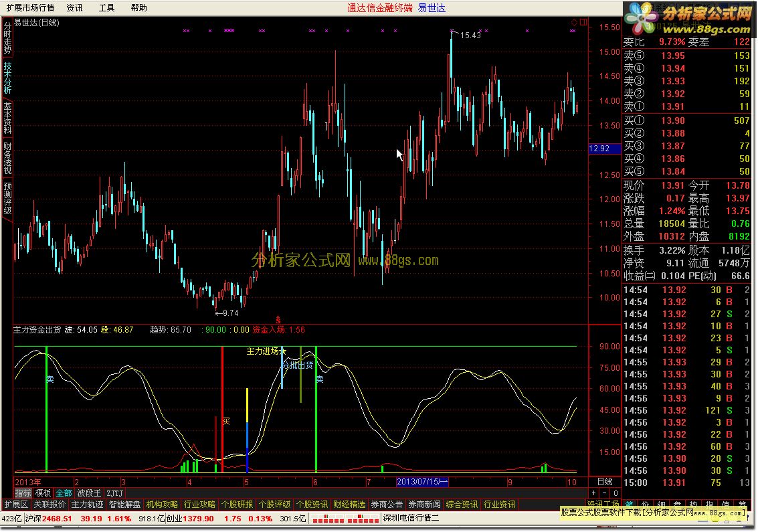Click the 换手 3.22% value

tap(672, 250)
